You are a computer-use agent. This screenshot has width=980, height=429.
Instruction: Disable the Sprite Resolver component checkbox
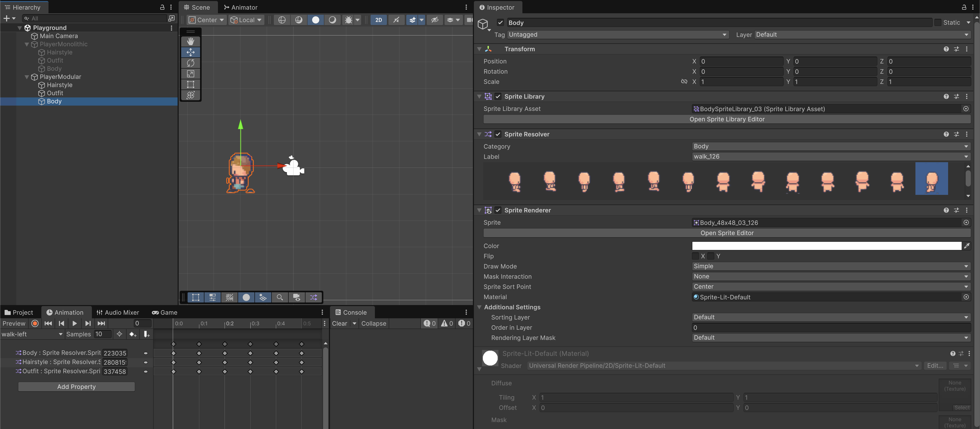pyautogui.click(x=498, y=134)
